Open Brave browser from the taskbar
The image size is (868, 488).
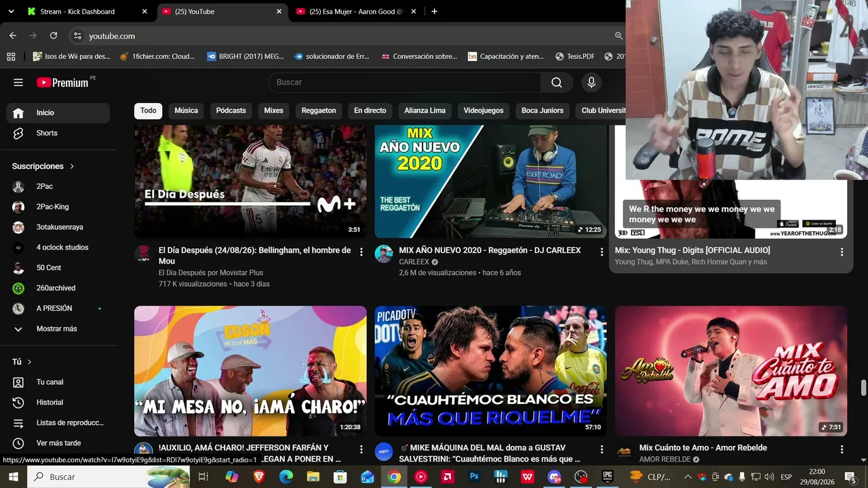click(x=259, y=477)
